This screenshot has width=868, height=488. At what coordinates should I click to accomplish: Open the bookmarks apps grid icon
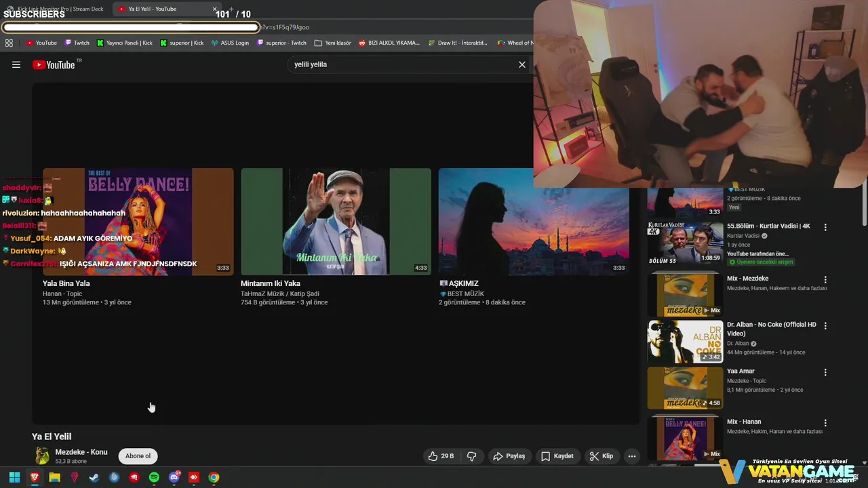[x=9, y=43]
